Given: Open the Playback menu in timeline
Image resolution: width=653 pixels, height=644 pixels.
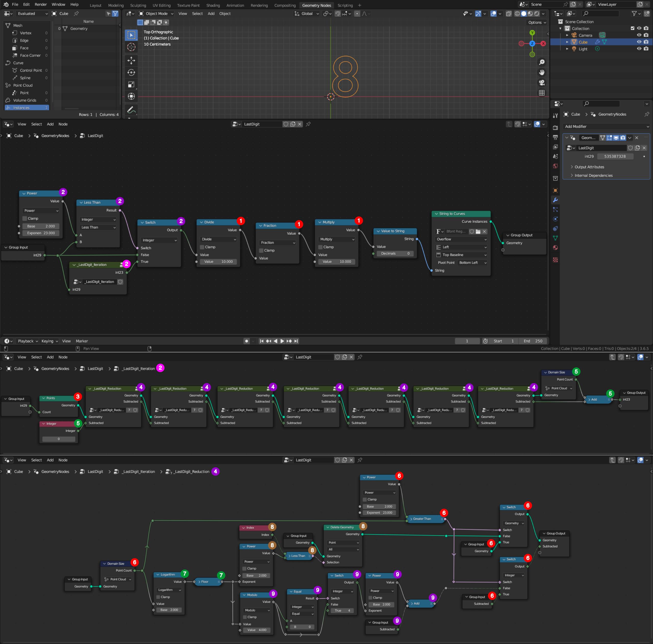Looking at the screenshot, I should (28, 341).
